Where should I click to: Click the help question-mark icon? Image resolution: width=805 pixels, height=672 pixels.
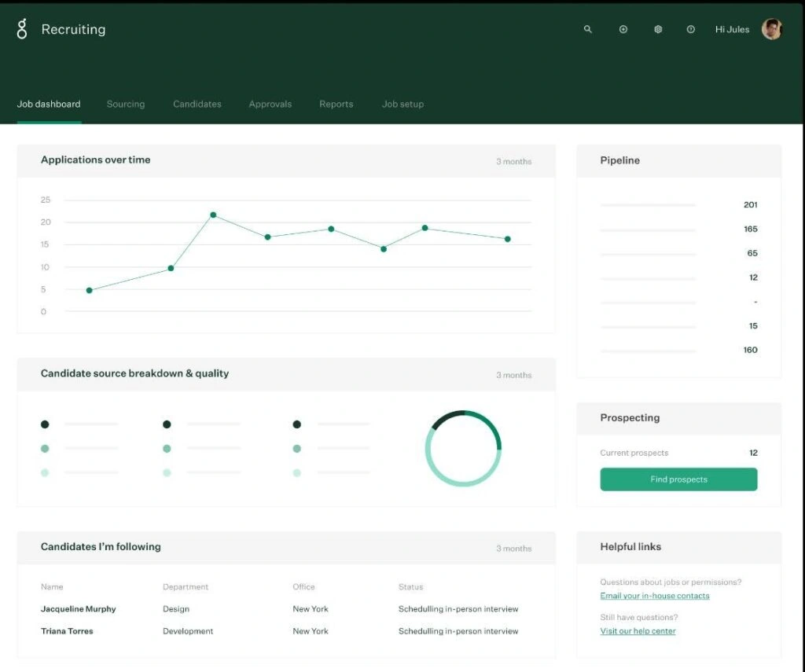click(x=691, y=29)
